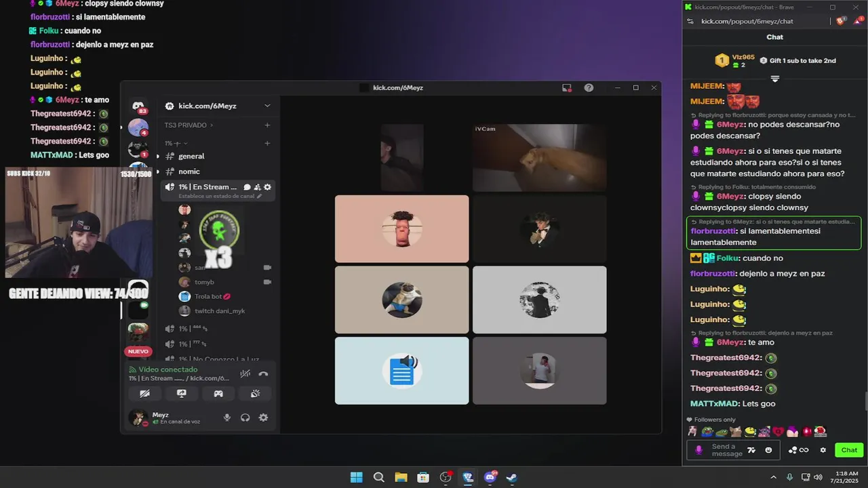Add channel to TS3 PRIVADO category
The width and height of the screenshot is (868, 488).
click(x=267, y=125)
